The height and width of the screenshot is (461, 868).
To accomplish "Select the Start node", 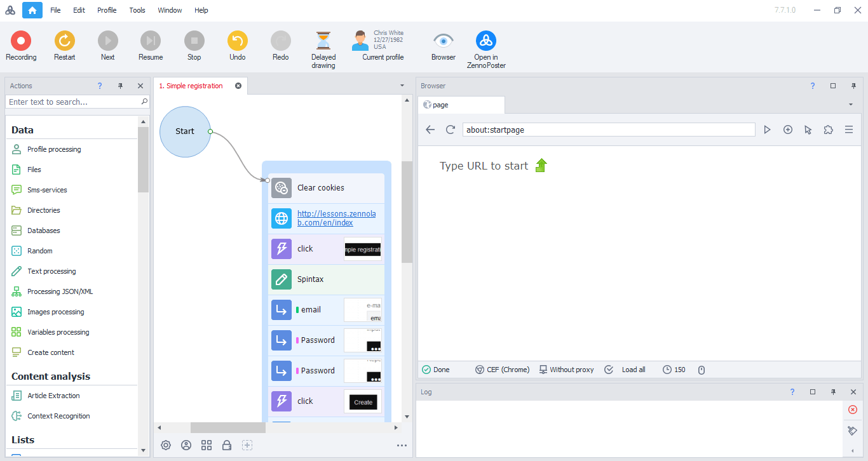I will click(185, 131).
